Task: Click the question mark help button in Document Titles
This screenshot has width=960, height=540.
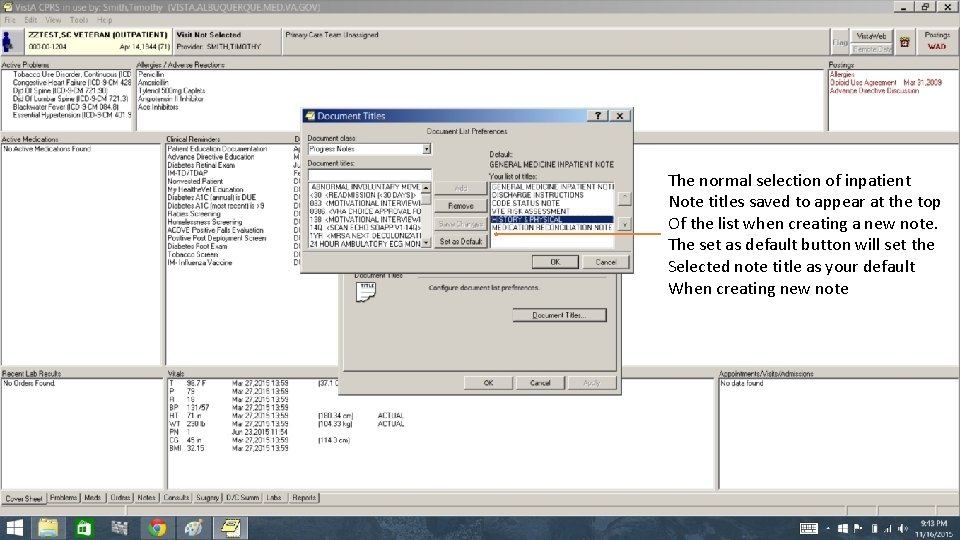Action: tap(597, 115)
